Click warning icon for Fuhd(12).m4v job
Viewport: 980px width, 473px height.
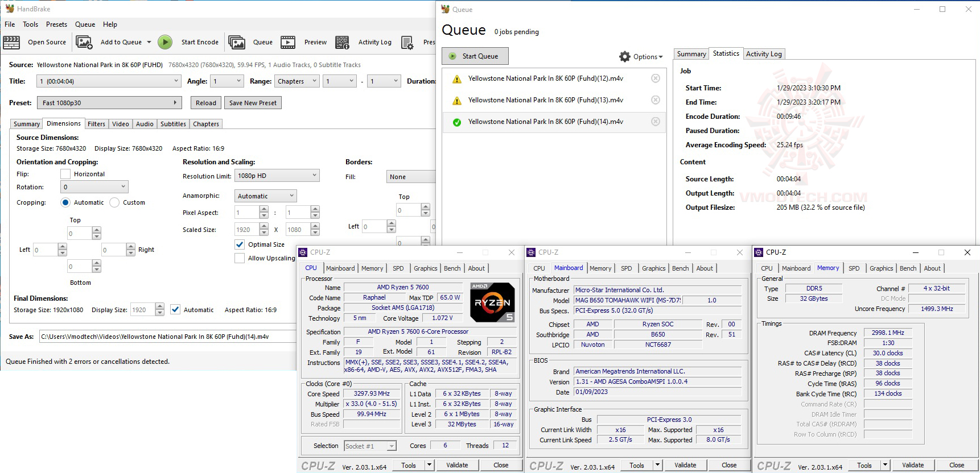click(457, 79)
